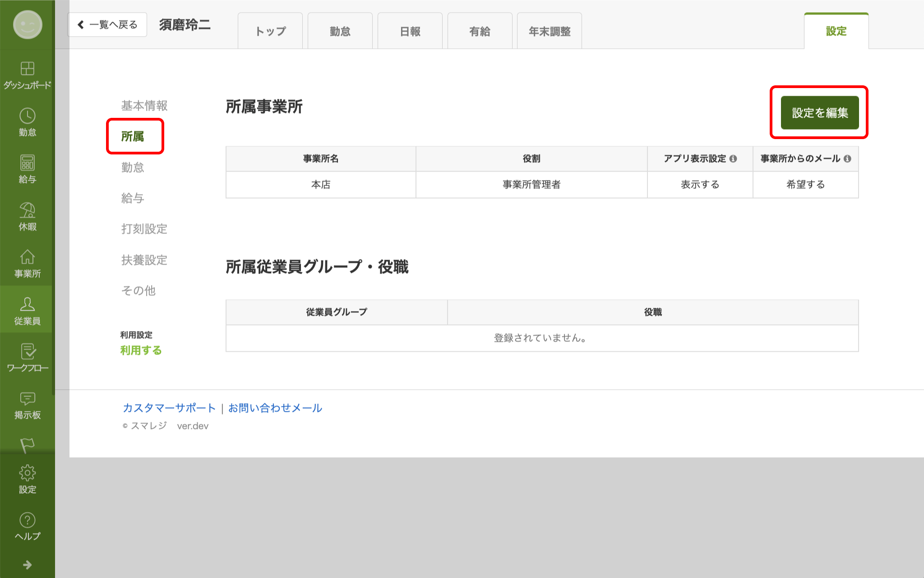The image size is (924, 578).
Task: Click the smiley face logo
Action: (28, 25)
